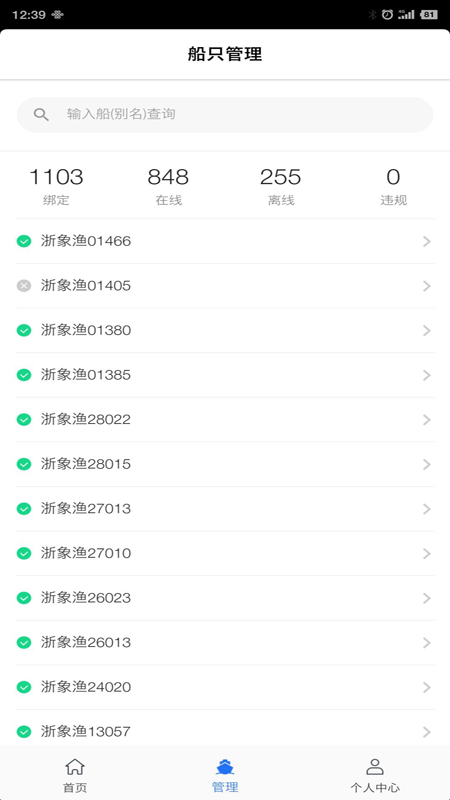This screenshot has width=450, height=800.
Task: Tap green online status icon for 浙象渔01466
Action: tap(24, 241)
